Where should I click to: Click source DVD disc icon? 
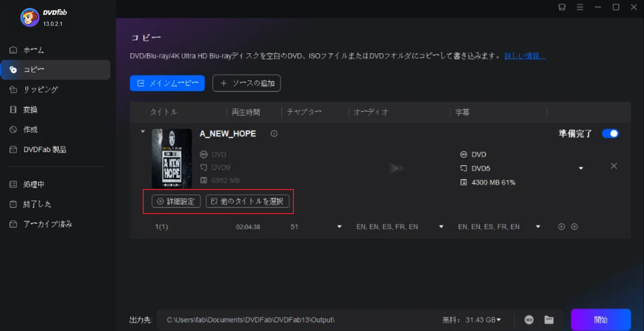click(204, 154)
